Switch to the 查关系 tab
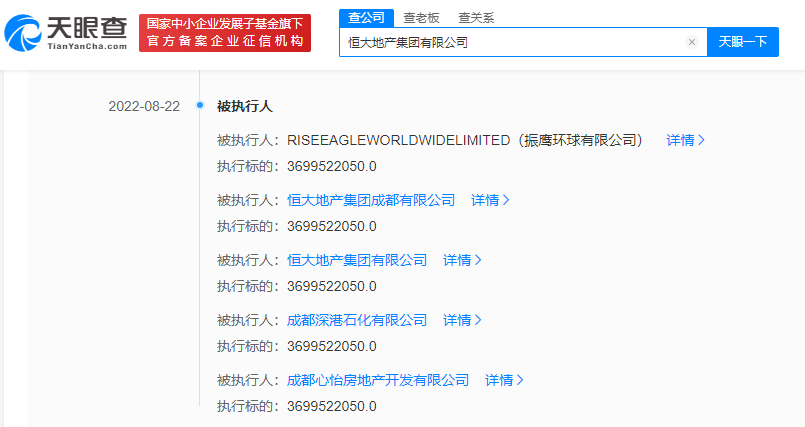This screenshot has width=805, height=427. tap(476, 18)
